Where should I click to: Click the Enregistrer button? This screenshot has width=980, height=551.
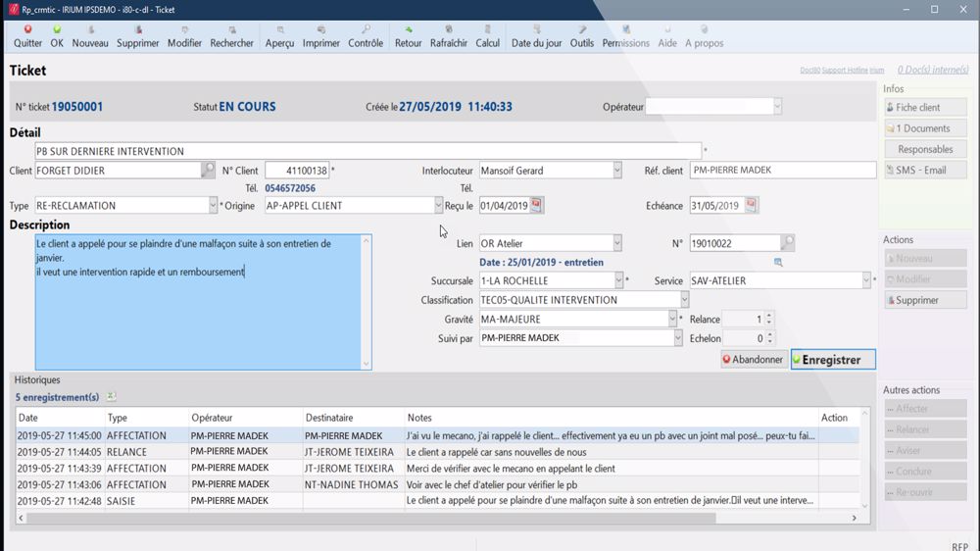coord(833,360)
